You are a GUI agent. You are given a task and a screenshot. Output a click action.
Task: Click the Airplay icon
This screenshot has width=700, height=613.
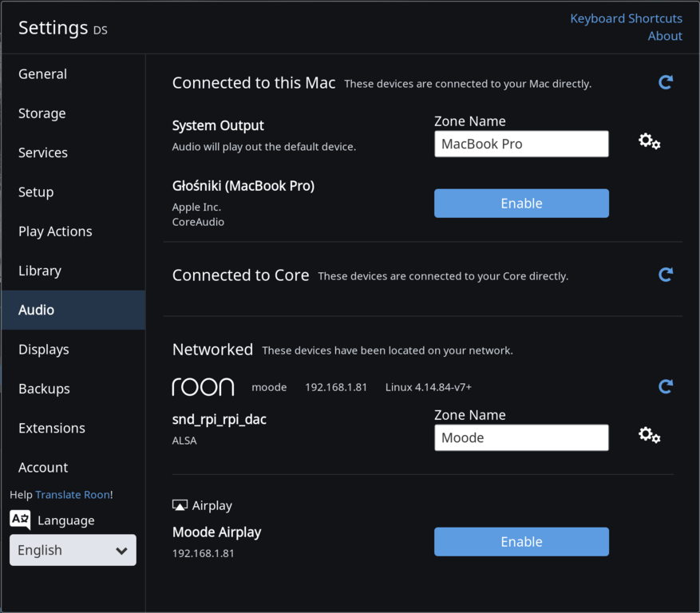[180, 505]
